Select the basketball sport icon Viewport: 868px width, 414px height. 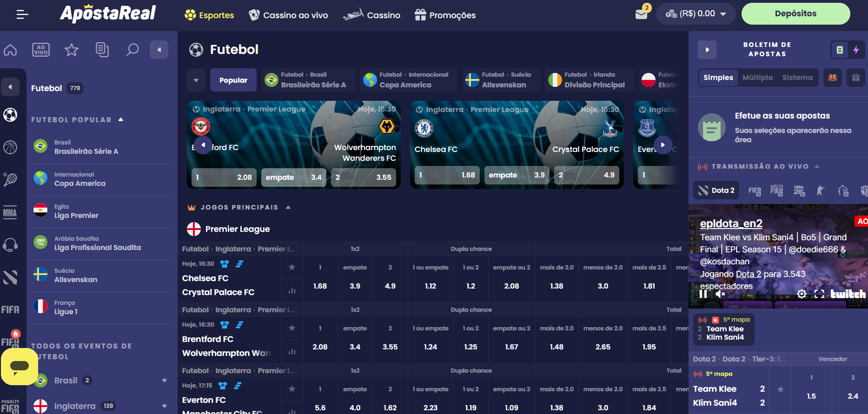[x=10, y=147]
